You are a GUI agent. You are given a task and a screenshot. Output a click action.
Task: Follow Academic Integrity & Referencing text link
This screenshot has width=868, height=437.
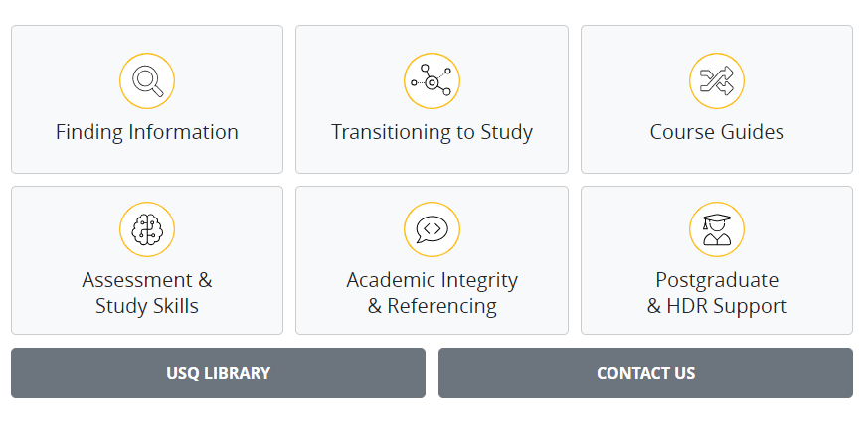click(432, 293)
